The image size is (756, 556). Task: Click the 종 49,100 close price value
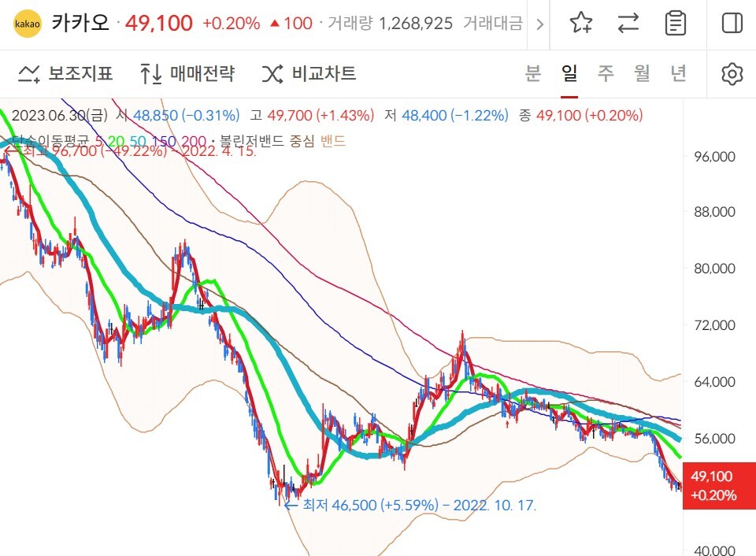click(x=590, y=115)
